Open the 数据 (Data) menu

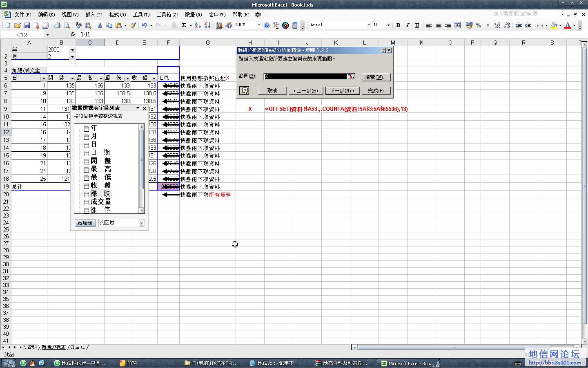pyautogui.click(x=193, y=15)
